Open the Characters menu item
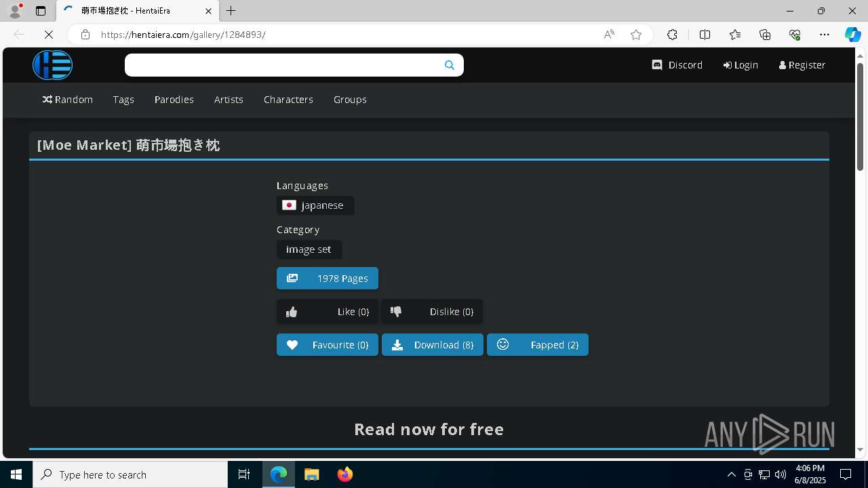The width and height of the screenshot is (868, 488). pos(288,100)
